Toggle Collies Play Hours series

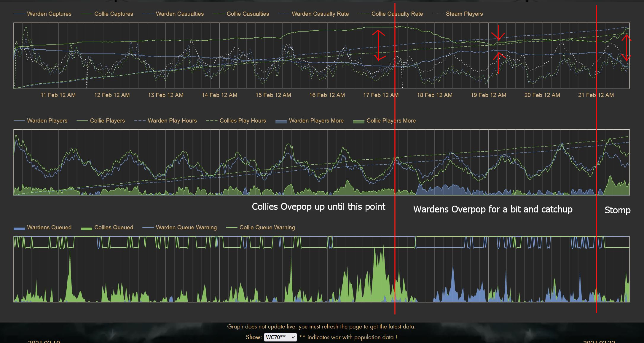(x=243, y=121)
